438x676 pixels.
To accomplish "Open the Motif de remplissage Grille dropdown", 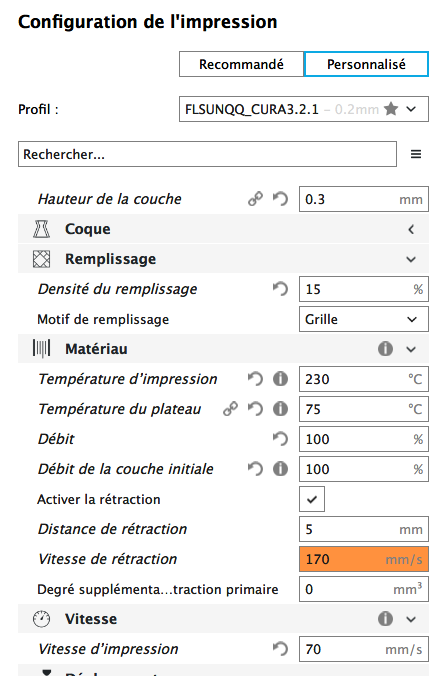I will (x=364, y=319).
